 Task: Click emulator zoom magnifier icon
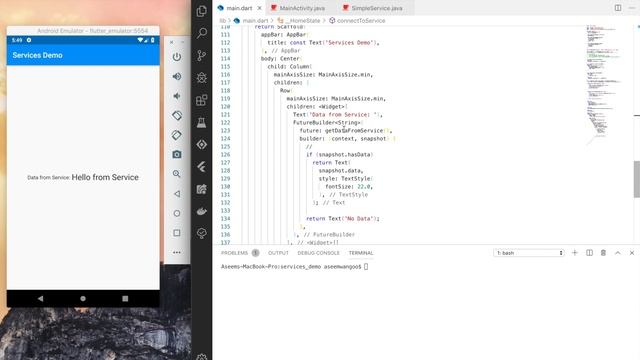point(177,174)
